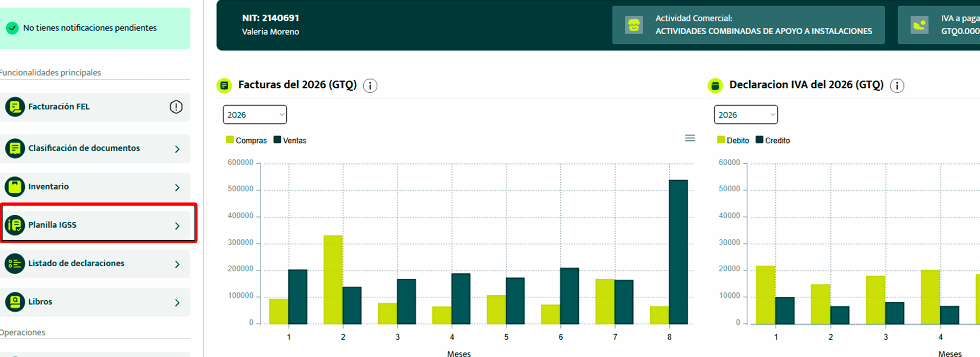The image size is (980, 357).
Task: Expand Listado de declaraciones chevron
Action: click(177, 264)
